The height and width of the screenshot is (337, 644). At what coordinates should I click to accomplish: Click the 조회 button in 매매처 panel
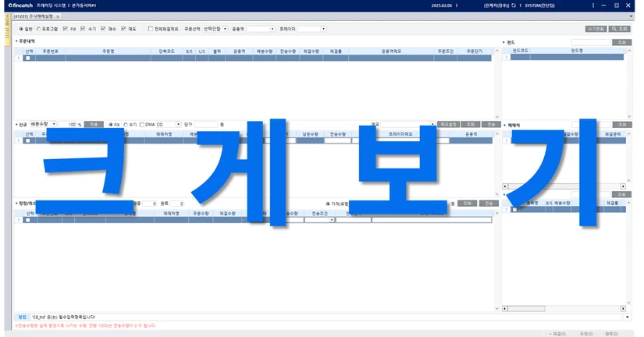(622, 125)
